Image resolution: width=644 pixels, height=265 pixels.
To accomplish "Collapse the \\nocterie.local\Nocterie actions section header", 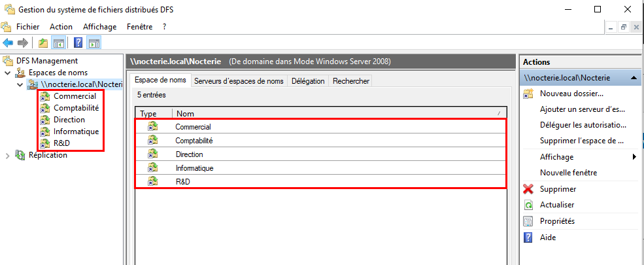I will 634,78.
